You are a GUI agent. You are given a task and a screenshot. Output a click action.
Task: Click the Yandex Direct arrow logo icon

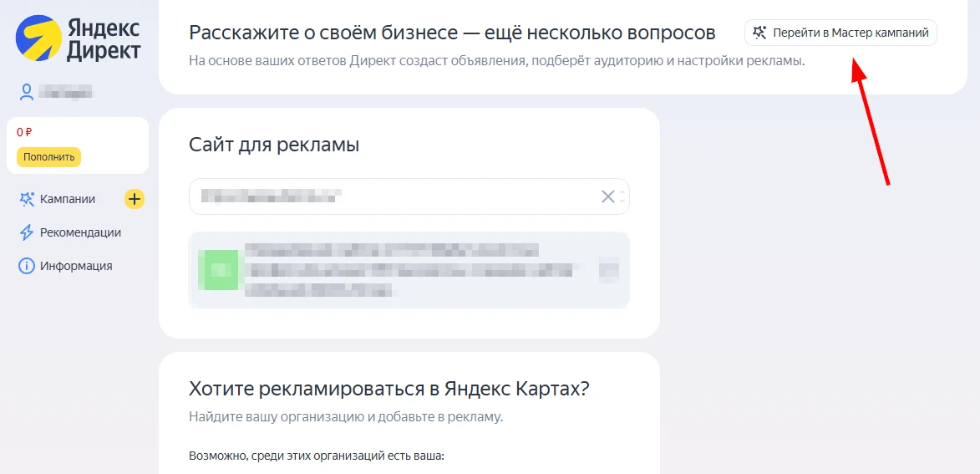click(37, 36)
